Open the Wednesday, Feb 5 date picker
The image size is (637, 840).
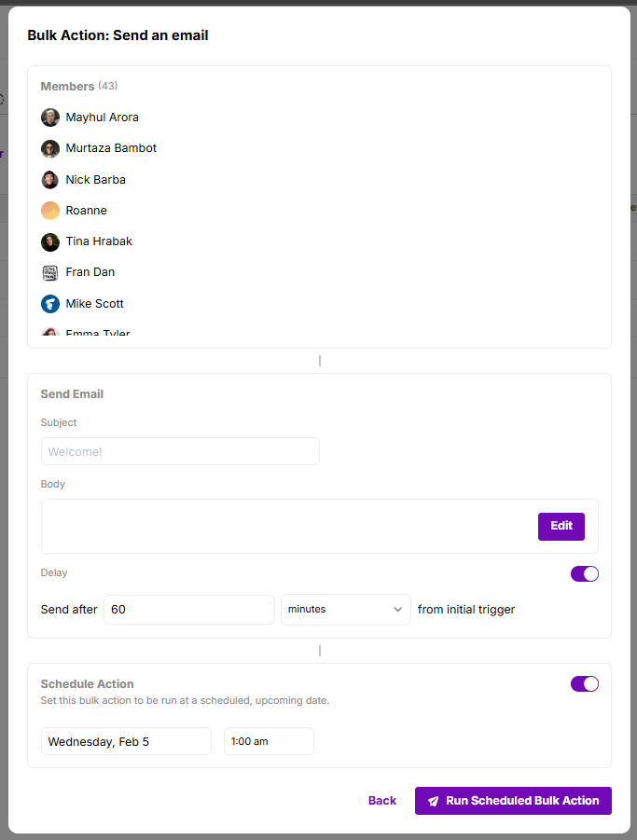(126, 741)
